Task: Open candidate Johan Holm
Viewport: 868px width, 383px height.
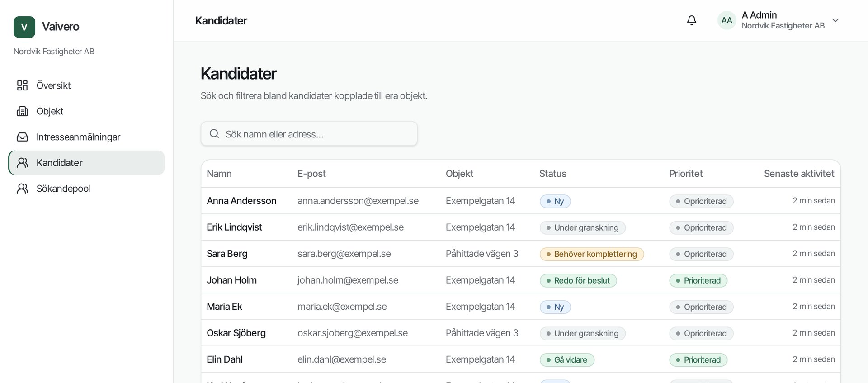Action: 231,280
